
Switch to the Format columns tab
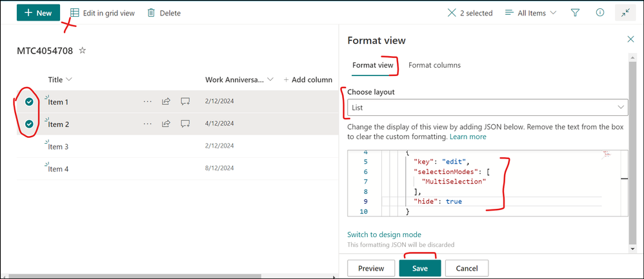pyautogui.click(x=434, y=65)
